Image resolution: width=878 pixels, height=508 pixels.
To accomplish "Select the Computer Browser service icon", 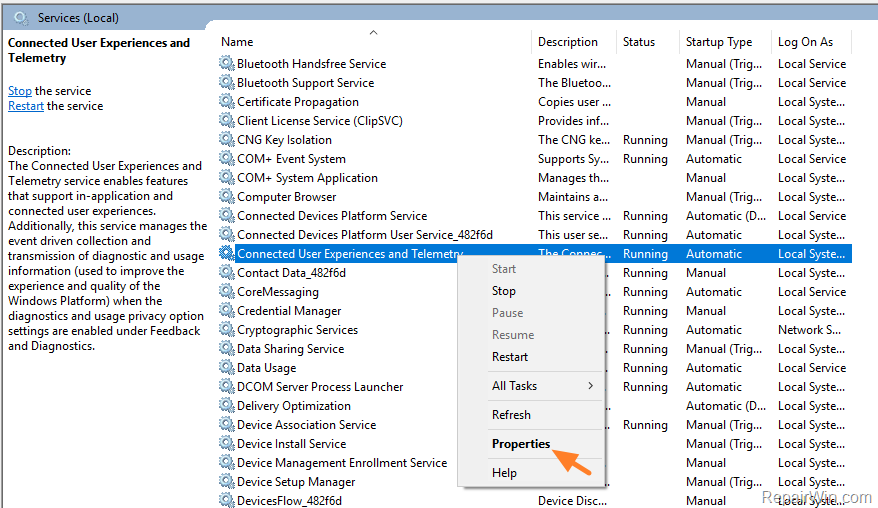I will pos(227,197).
